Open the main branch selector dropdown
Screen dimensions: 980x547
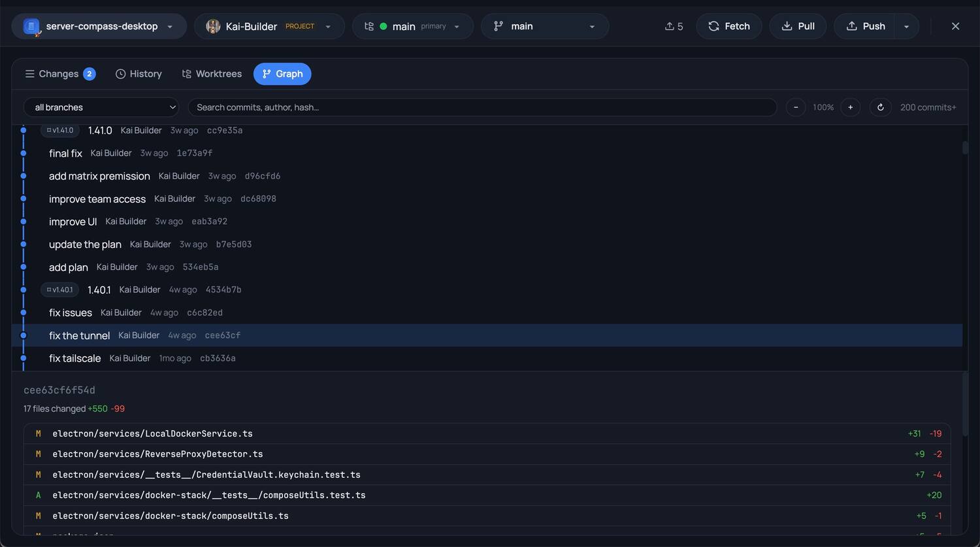pyautogui.click(x=544, y=26)
